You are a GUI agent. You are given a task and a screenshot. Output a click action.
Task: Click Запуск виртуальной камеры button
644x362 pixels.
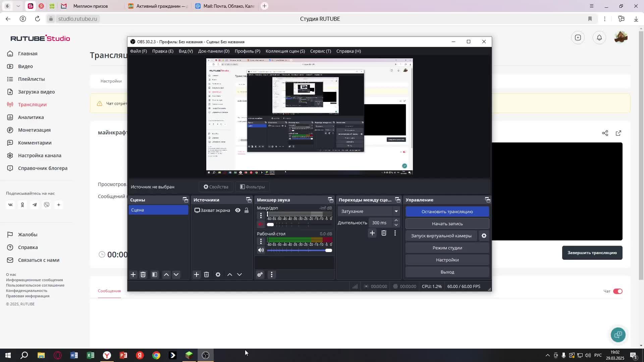[441, 236]
